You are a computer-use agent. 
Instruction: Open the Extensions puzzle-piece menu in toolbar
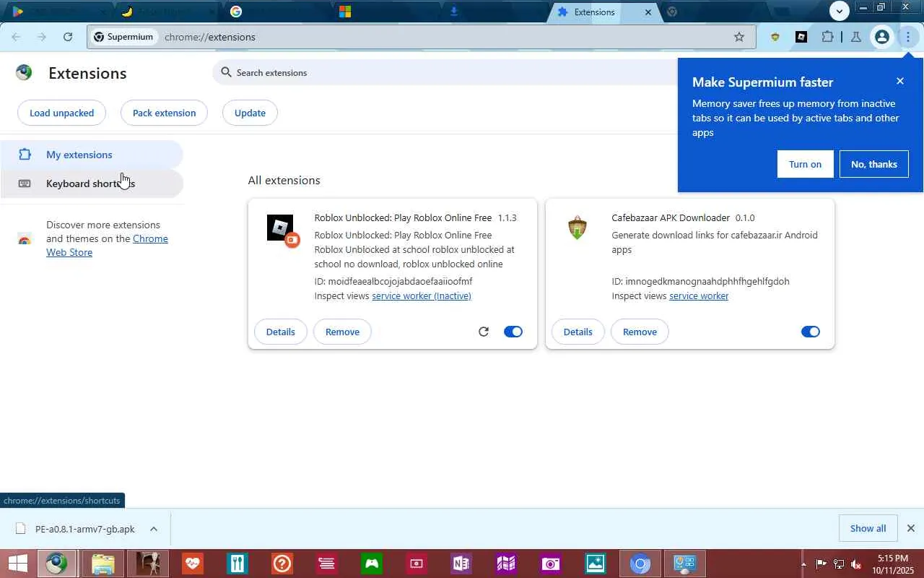827,37
